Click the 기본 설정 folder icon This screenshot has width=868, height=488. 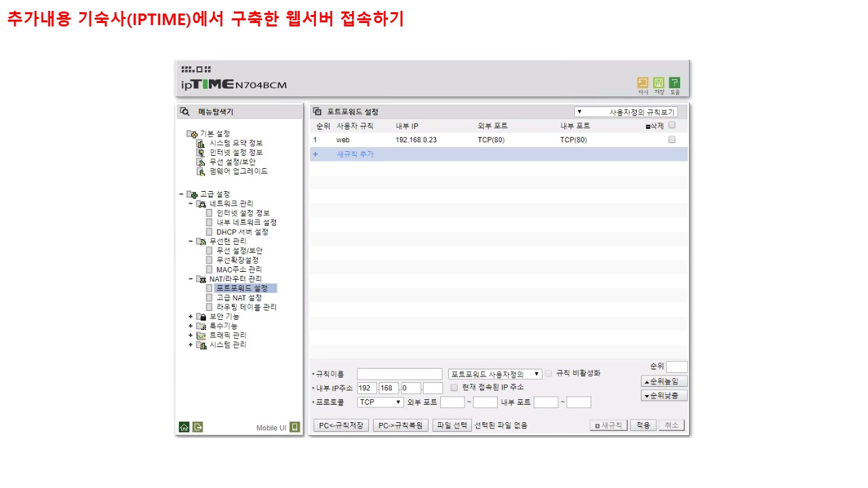[x=193, y=134]
